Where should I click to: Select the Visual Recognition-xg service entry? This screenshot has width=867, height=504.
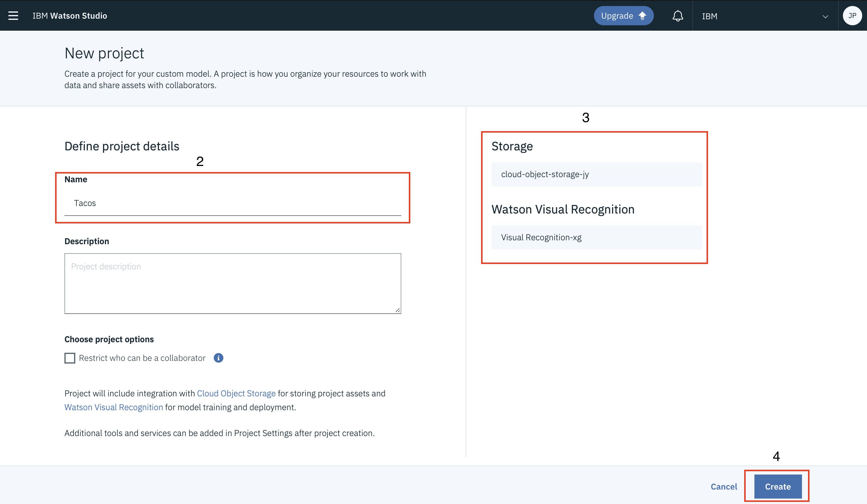pos(596,237)
